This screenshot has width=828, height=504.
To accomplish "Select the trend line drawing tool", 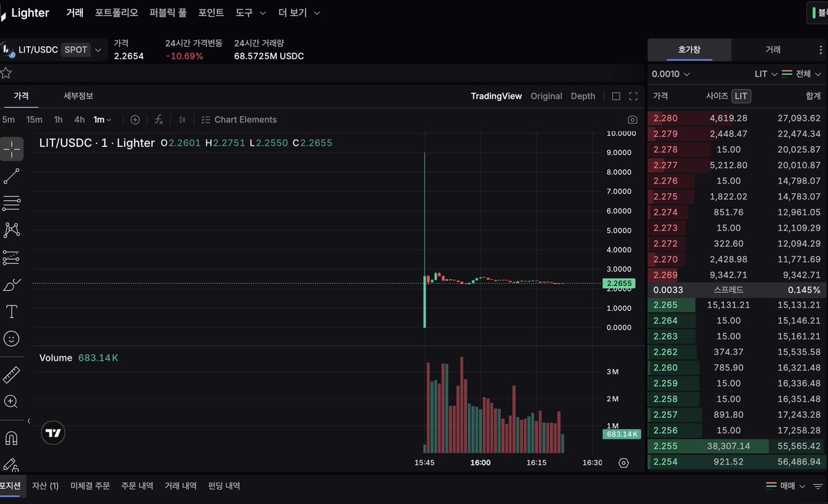I will pos(11,176).
